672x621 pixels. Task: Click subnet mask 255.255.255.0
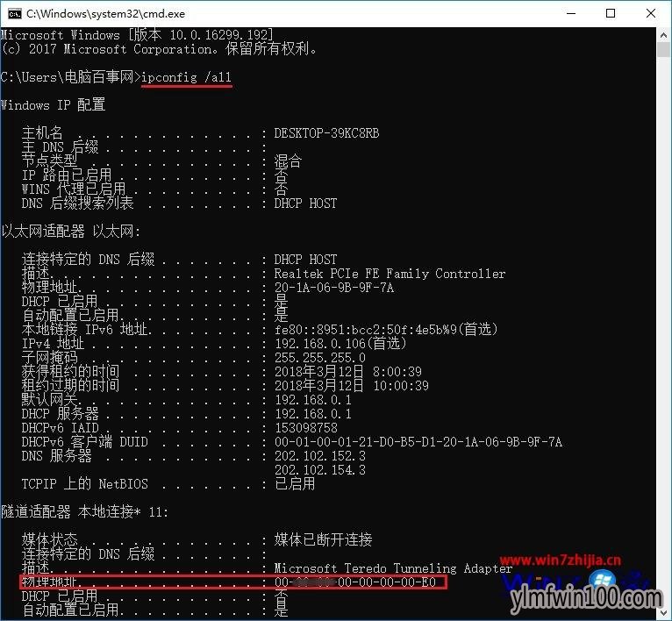click(x=319, y=358)
